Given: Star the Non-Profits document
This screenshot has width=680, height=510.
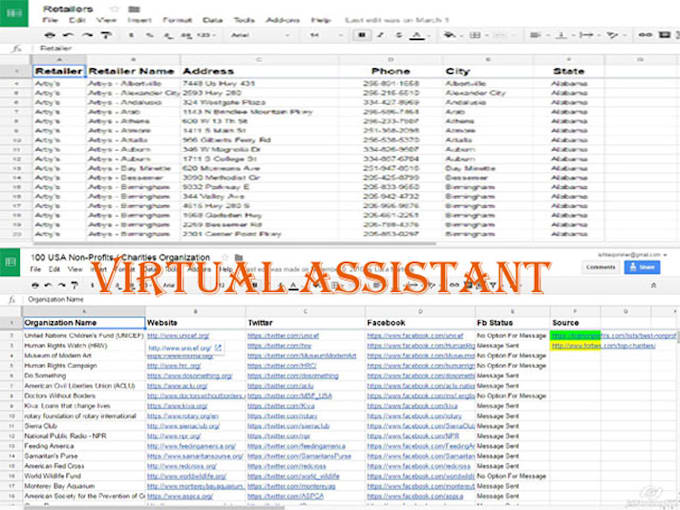Looking at the screenshot, I should (224, 258).
